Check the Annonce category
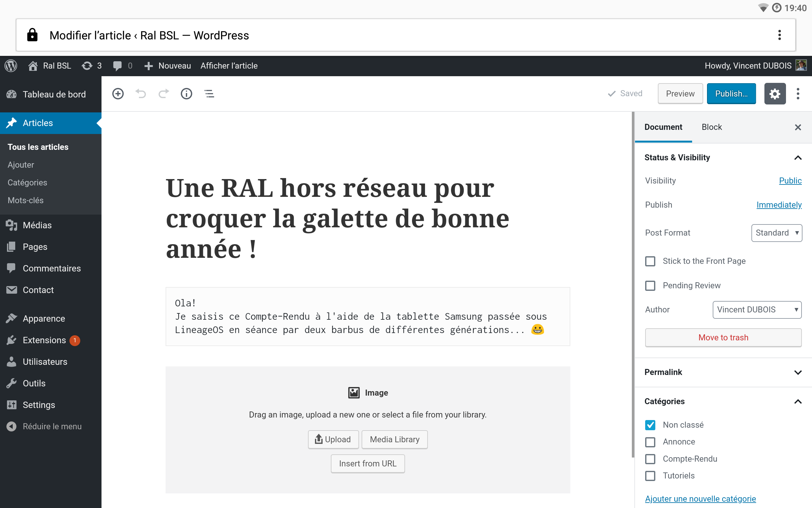 tap(650, 442)
